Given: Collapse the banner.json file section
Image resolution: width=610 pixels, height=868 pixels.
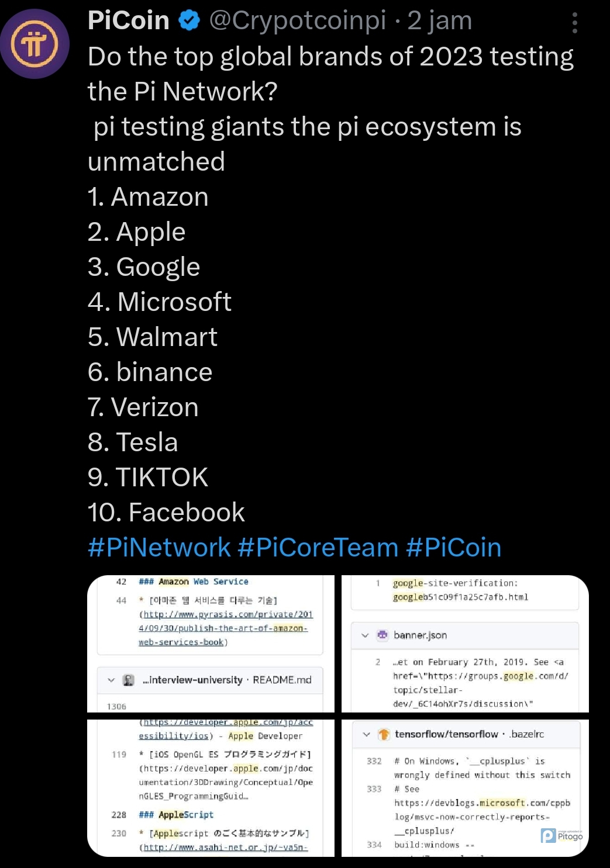Looking at the screenshot, I should (x=365, y=635).
